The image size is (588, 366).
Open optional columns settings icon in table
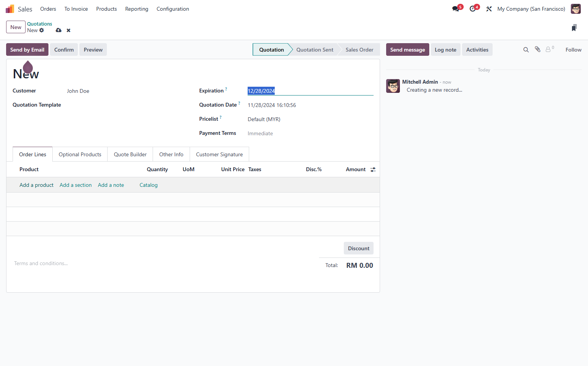(373, 170)
